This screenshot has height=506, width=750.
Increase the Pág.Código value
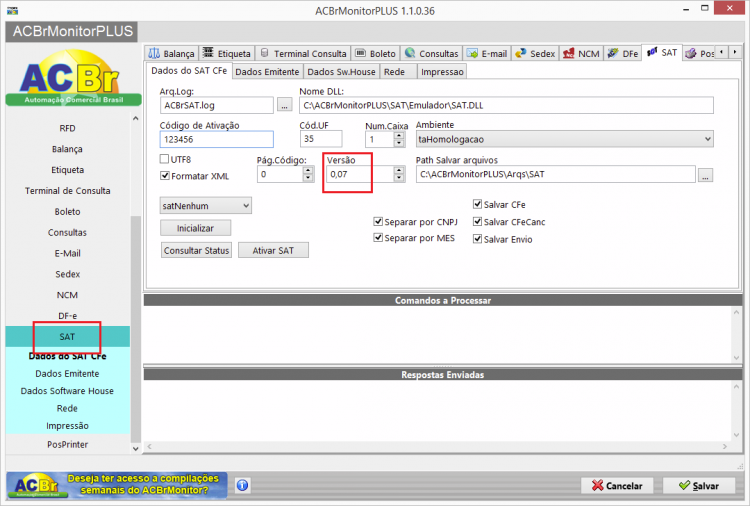309,170
